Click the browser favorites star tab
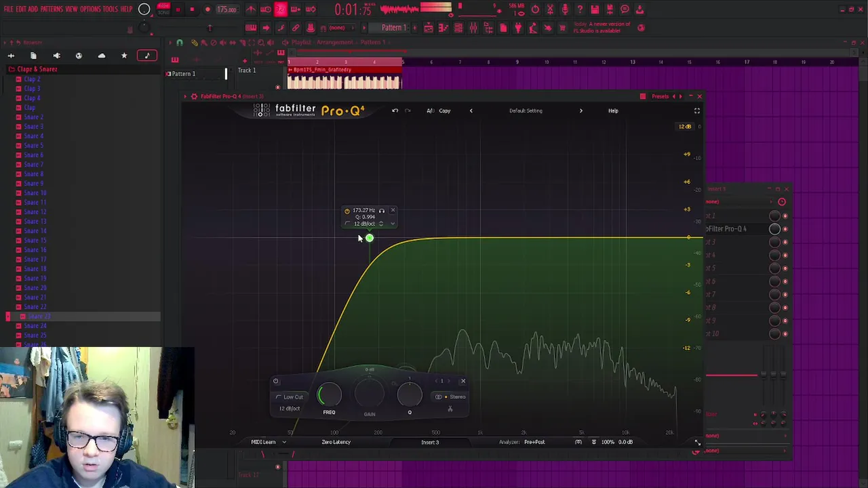The width and height of the screenshot is (868, 488). tap(124, 56)
